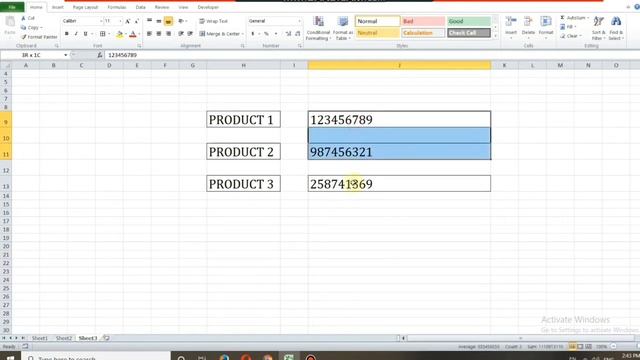The image size is (640, 360).
Task: Toggle middle align
Action: [159, 21]
